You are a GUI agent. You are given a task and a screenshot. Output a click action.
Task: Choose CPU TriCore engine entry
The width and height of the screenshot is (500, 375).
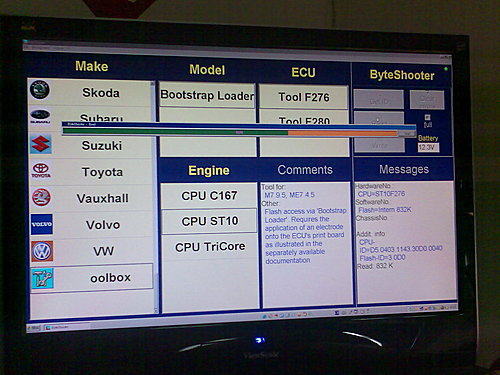(x=210, y=247)
